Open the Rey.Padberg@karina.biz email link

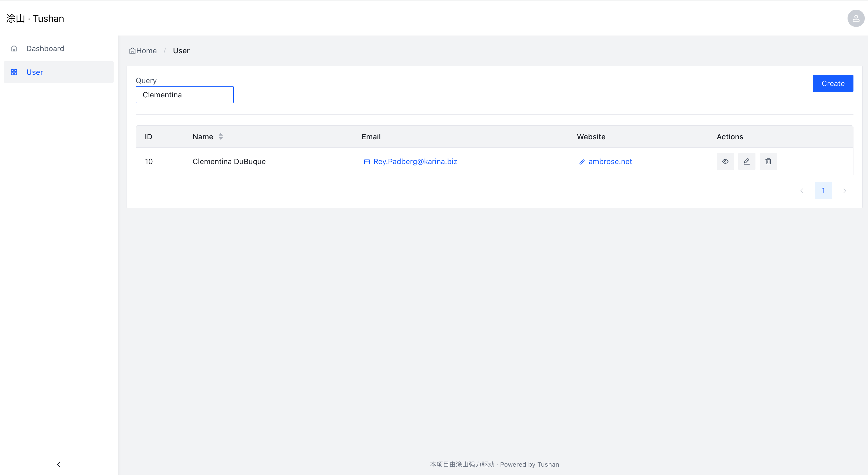point(415,162)
